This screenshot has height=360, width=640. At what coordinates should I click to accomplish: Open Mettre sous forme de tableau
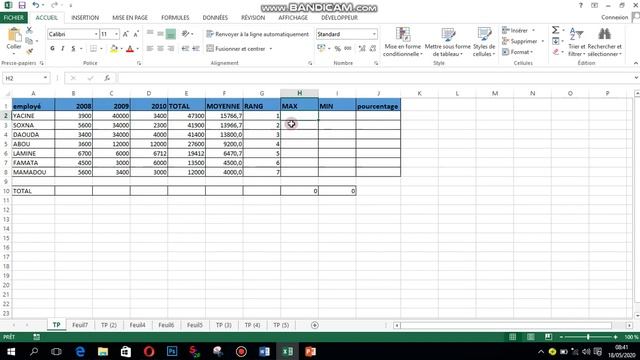[x=448, y=42]
